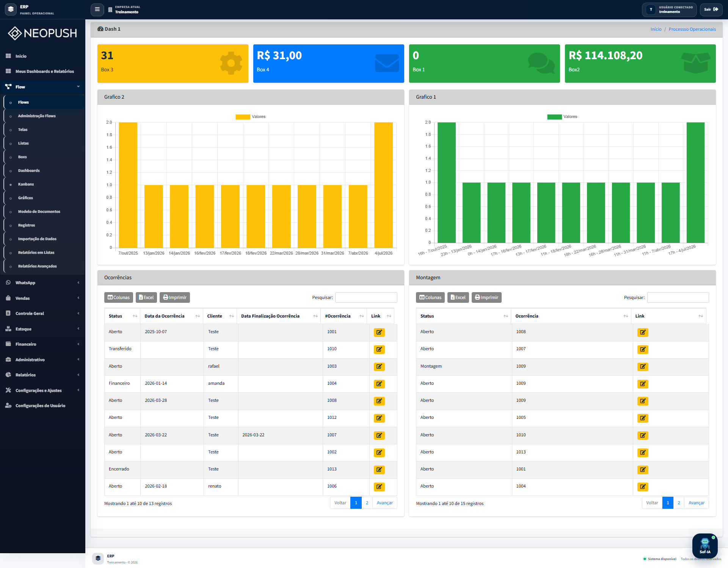This screenshot has height=568, width=728.
Task: Click the open box icon in Box2
Action: coord(696,63)
